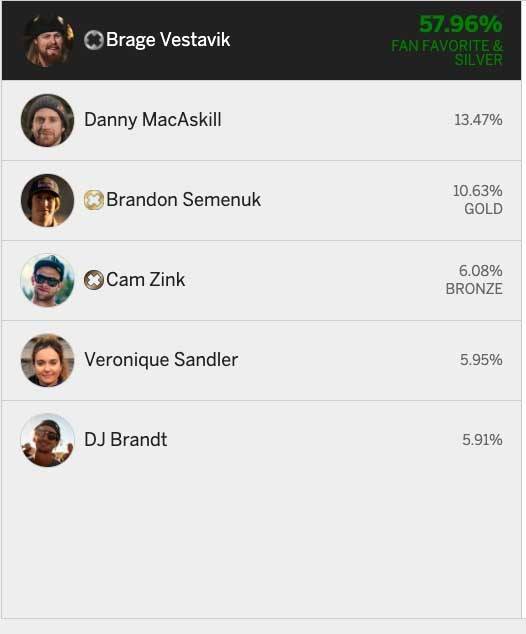Open the Danny MacAskill name link

click(152, 120)
